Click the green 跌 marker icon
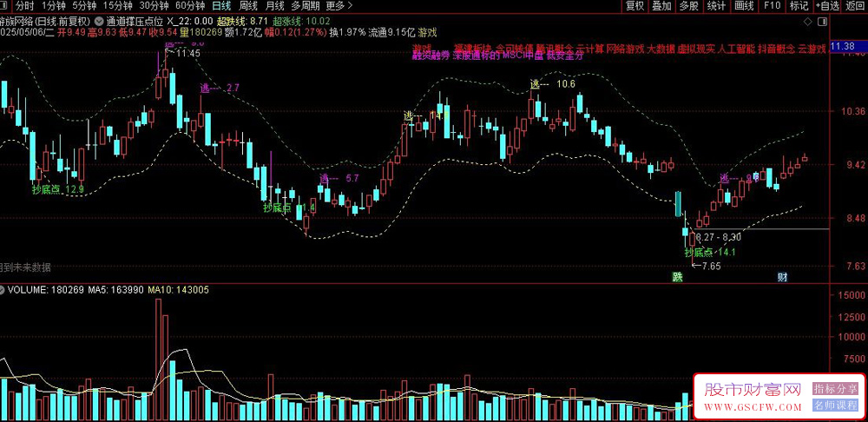868x422 pixels. [x=677, y=276]
